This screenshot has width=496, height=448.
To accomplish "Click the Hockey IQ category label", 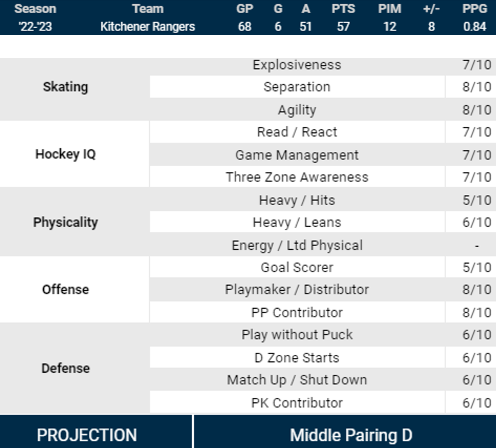I will (66, 154).
